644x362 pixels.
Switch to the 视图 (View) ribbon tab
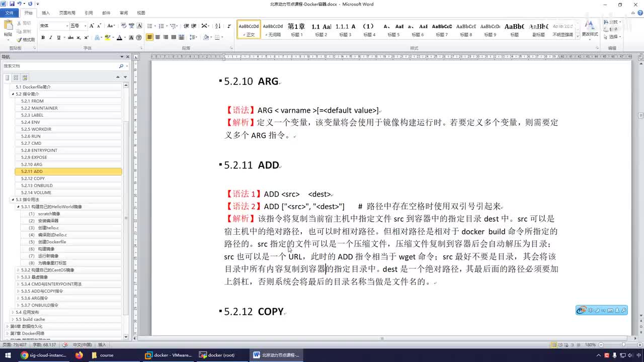pos(141,13)
